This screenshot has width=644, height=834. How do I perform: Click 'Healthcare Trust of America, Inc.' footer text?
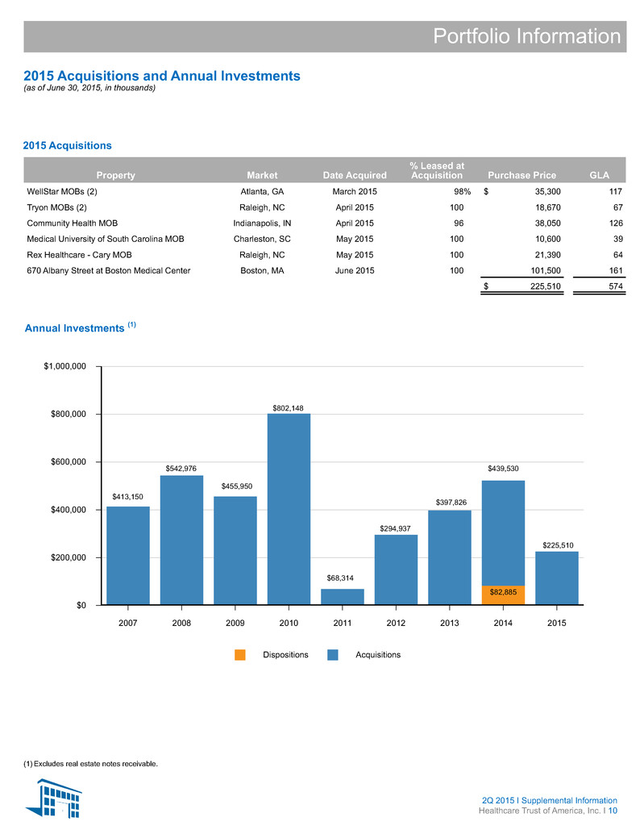tap(539, 811)
